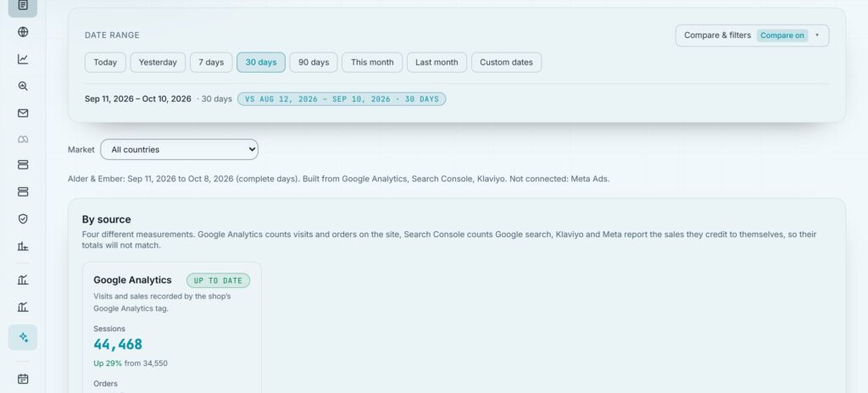Open the line chart icon in sidebar
The height and width of the screenshot is (393, 868).
click(23, 59)
